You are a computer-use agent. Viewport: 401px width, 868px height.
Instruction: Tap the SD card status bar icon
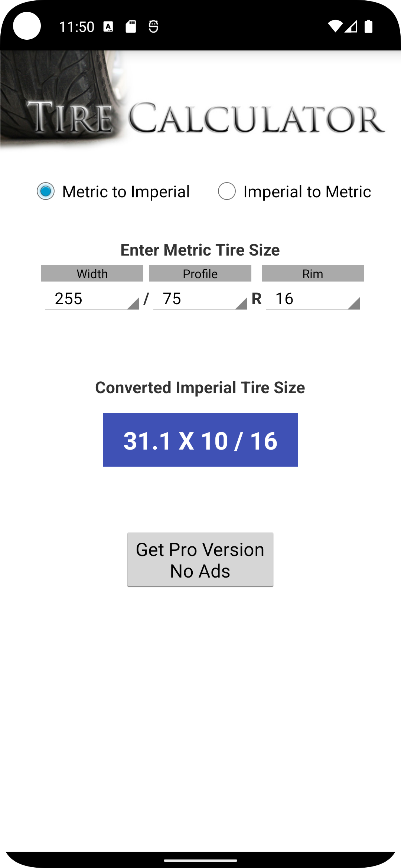click(x=131, y=26)
